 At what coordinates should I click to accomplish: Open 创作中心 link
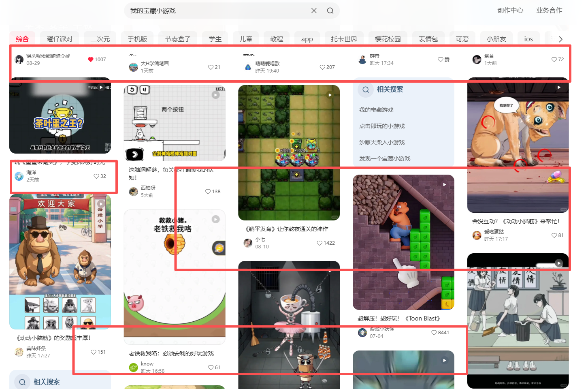(x=510, y=11)
